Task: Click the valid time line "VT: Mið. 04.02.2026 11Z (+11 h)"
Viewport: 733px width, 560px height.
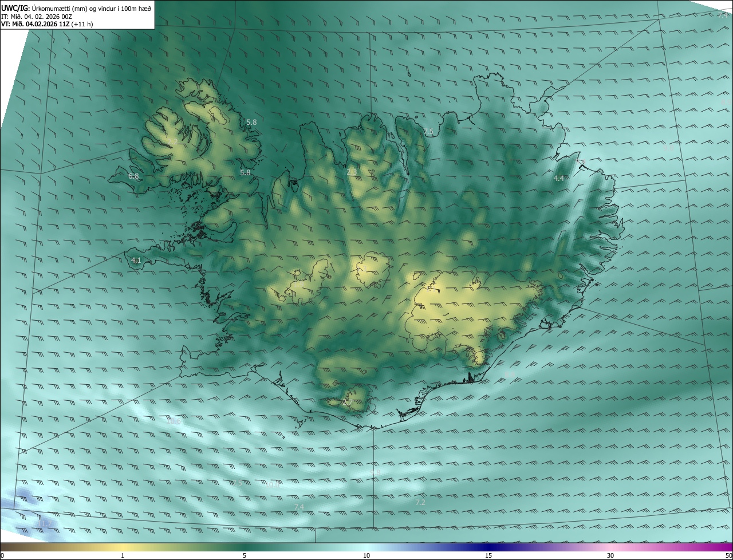Action: [47, 24]
